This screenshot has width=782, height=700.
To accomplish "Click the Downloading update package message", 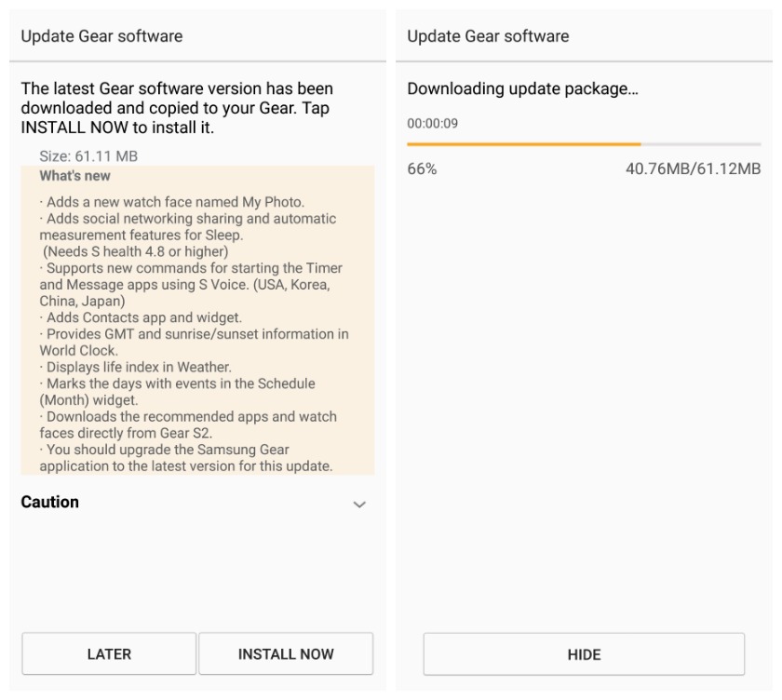I will click(x=528, y=89).
